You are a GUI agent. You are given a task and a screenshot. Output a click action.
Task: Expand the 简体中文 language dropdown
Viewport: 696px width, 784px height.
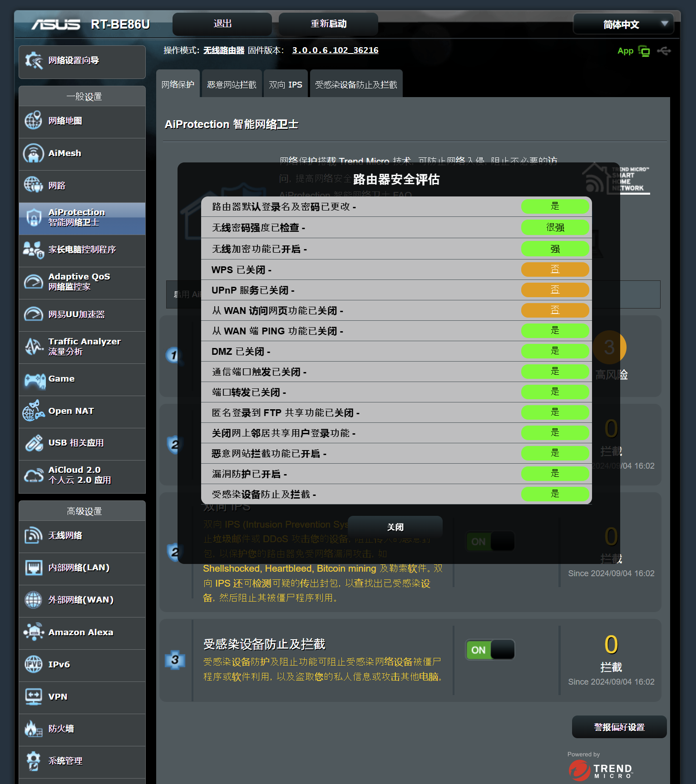(623, 24)
